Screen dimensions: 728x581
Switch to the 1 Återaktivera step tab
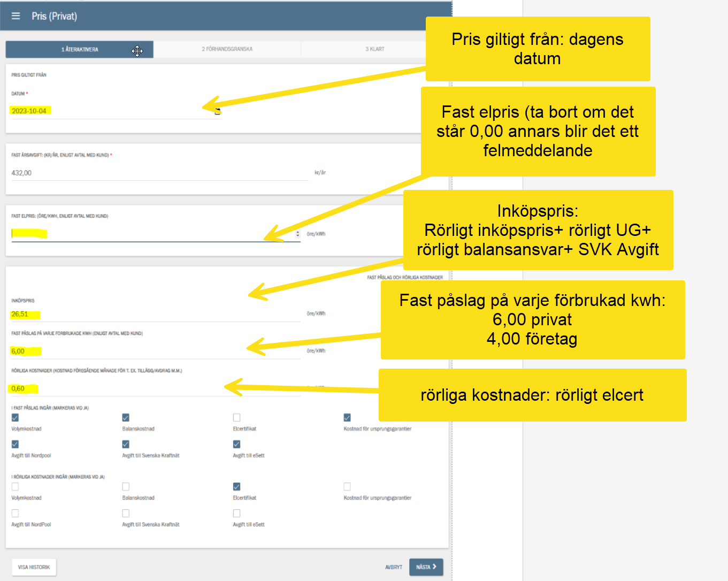pyautogui.click(x=80, y=49)
